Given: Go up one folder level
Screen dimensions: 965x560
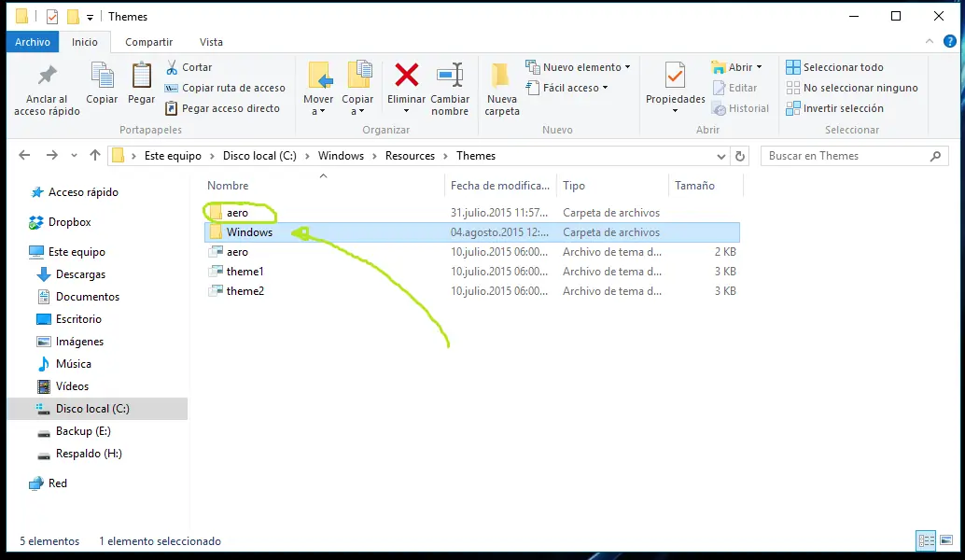Looking at the screenshot, I should (95, 156).
